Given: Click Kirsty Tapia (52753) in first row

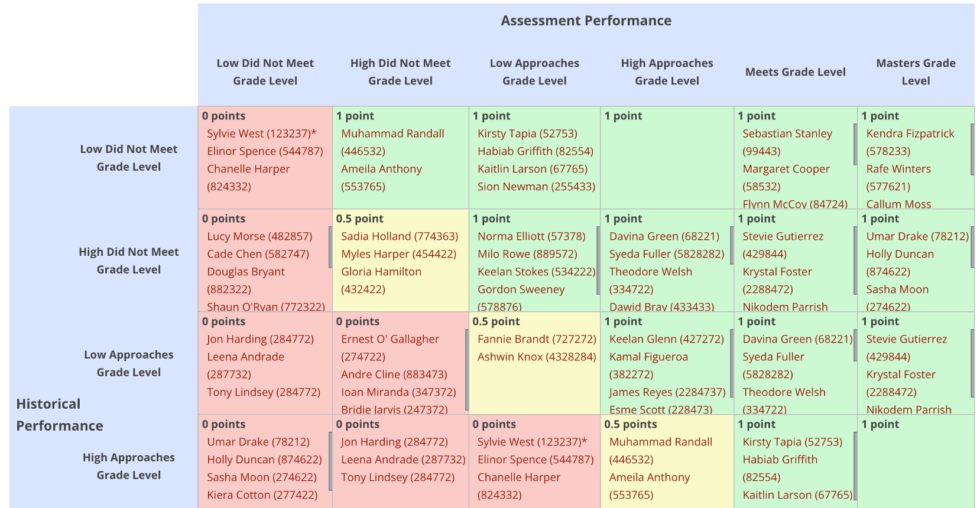Looking at the screenshot, I should 527,133.
